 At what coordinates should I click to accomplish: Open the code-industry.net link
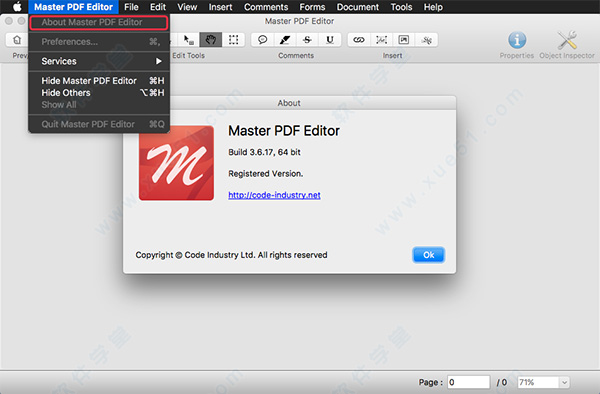[274, 195]
